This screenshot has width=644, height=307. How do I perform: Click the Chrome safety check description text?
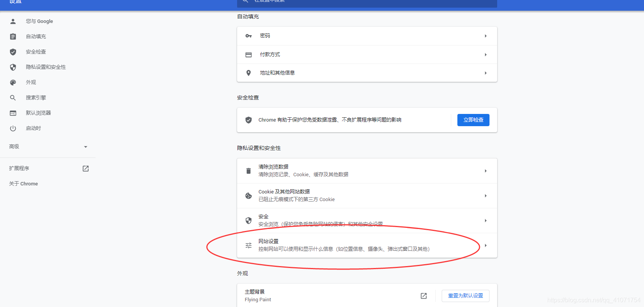[330, 120]
